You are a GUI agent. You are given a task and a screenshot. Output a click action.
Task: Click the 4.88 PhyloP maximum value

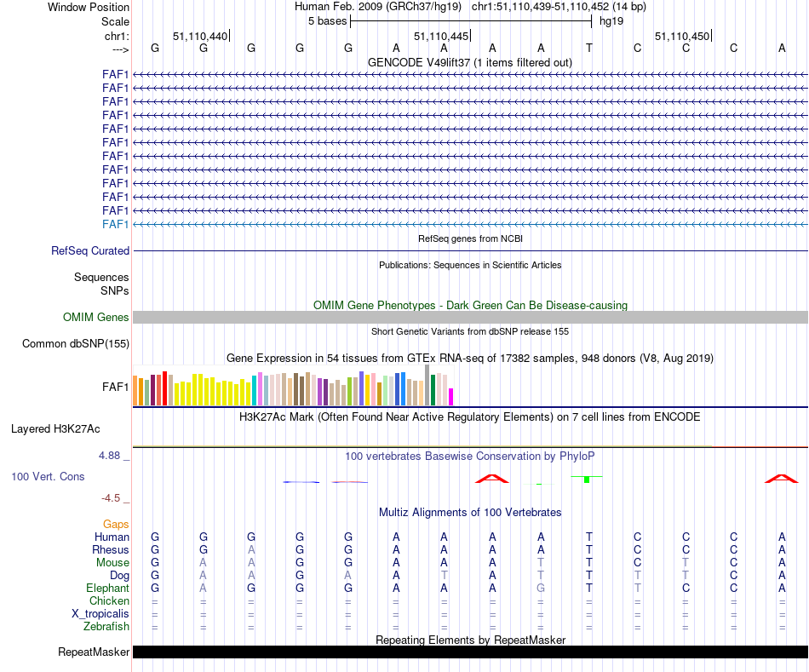point(109,456)
